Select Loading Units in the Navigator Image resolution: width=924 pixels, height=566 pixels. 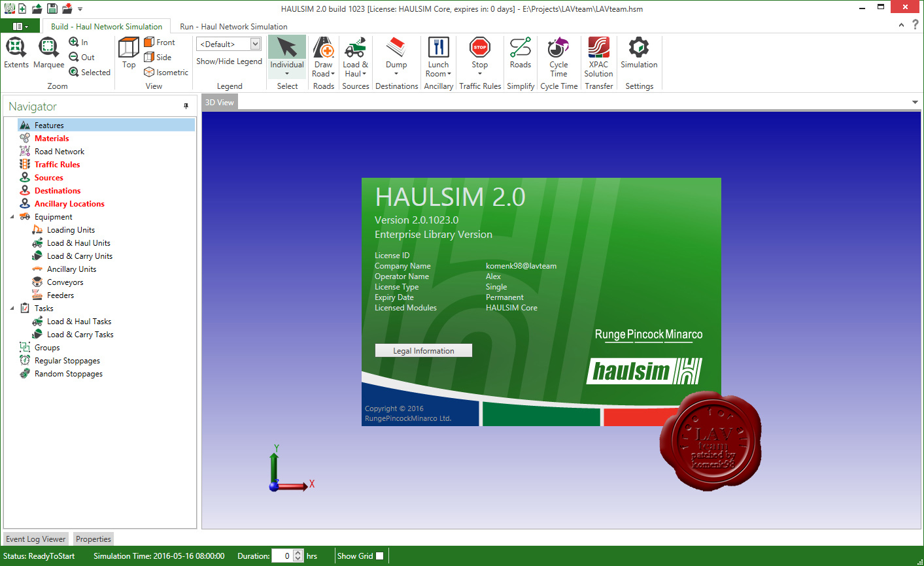pyautogui.click(x=71, y=229)
